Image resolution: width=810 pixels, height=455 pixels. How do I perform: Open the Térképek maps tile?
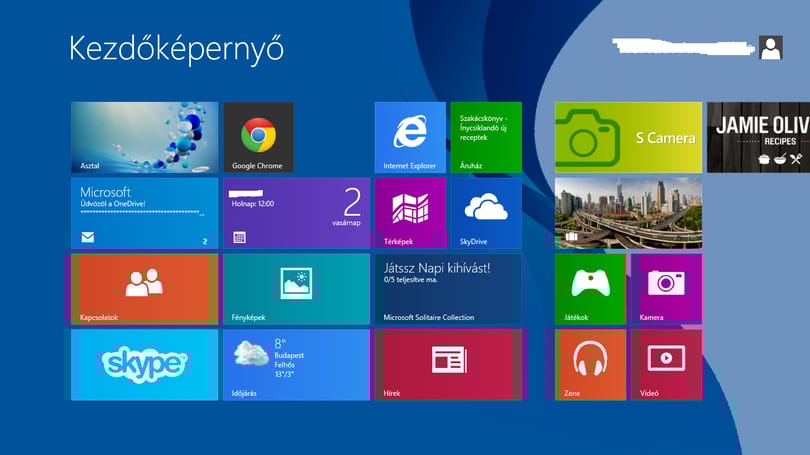(410, 213)
